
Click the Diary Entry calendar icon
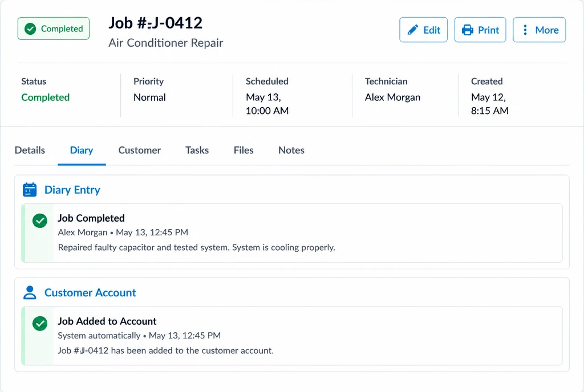[x=30, y=190]
